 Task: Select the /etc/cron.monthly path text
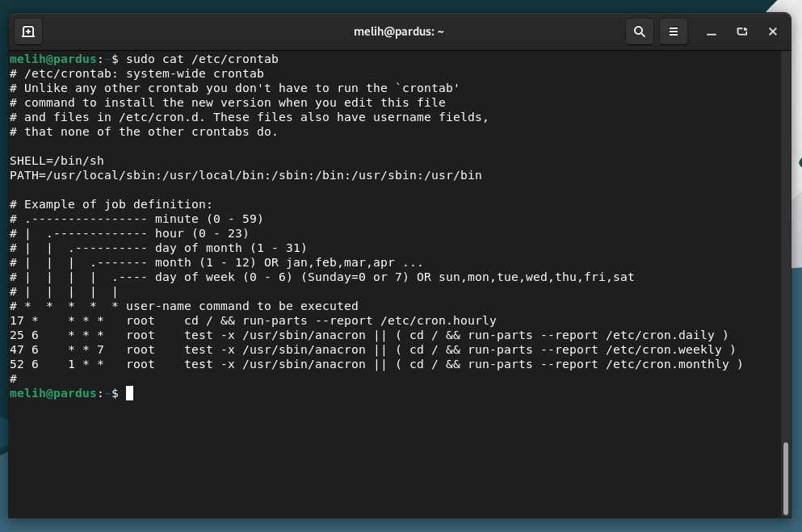pos(667,364)
